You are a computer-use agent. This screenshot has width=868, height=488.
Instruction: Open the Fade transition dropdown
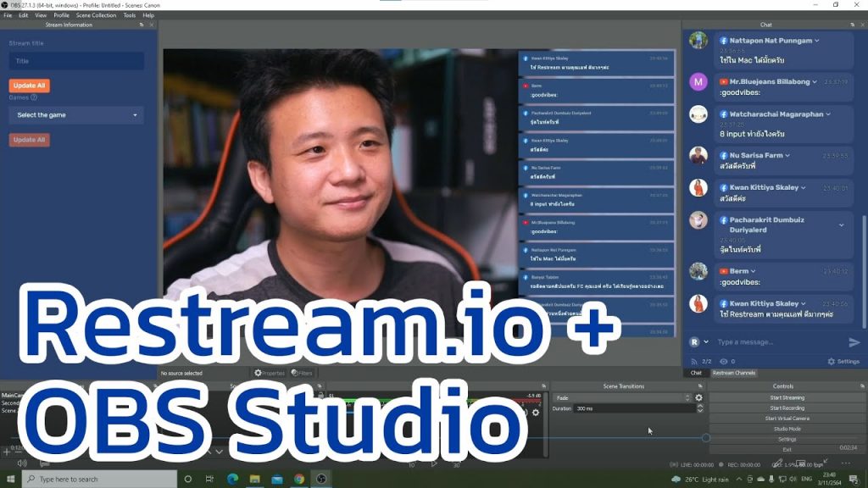[627, 396]
